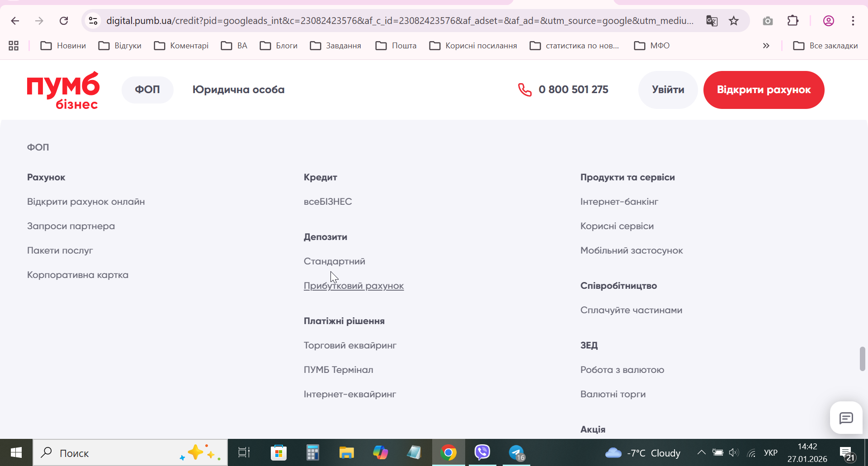Open the chat widget button

click(x=846, y=418)
